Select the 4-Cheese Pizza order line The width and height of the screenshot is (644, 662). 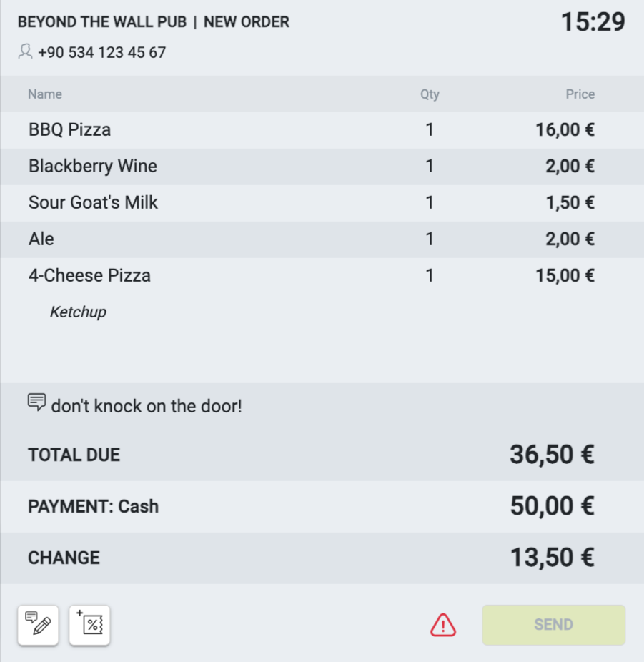click(89, 276)
